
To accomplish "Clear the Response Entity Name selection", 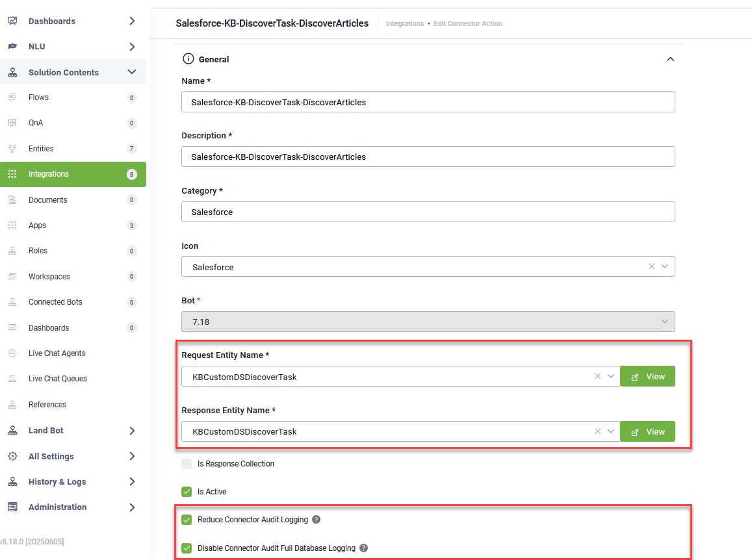I will point(597,431).
